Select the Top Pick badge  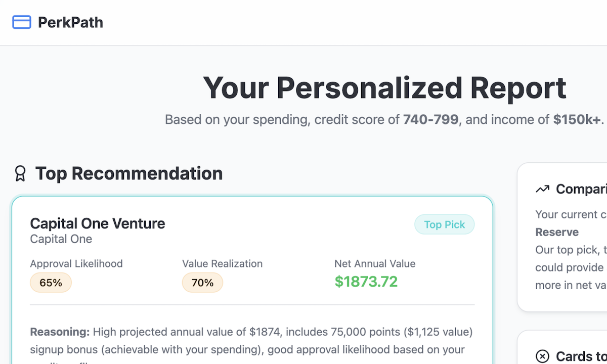[444, 224]
